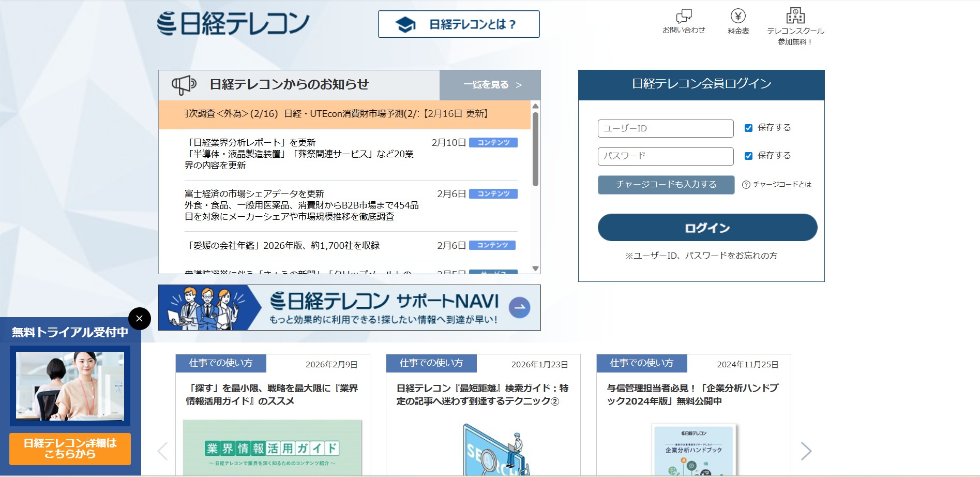Open 『最短距離』検索ガイド article title
Viewport: 980px width, 477px height.
coord(483,395)
